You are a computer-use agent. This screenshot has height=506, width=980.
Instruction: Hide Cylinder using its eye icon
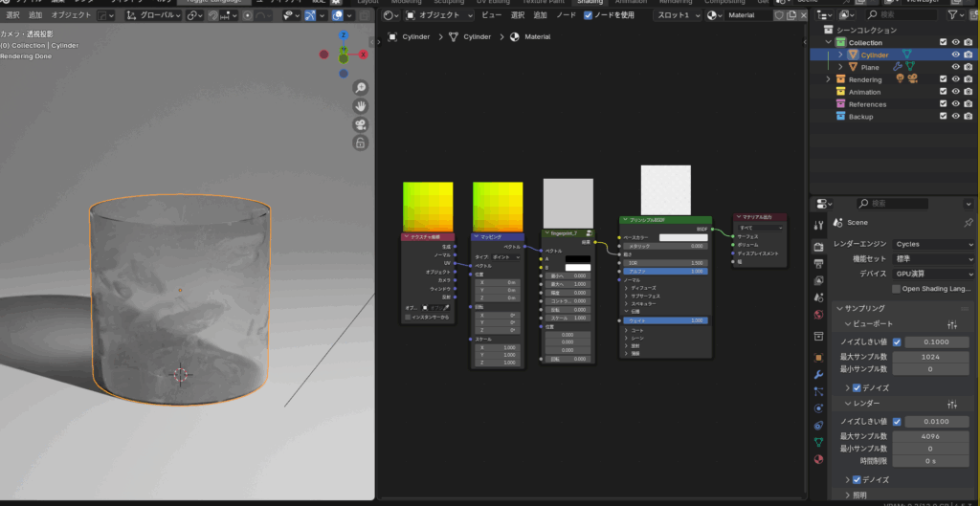click(955, 55)
